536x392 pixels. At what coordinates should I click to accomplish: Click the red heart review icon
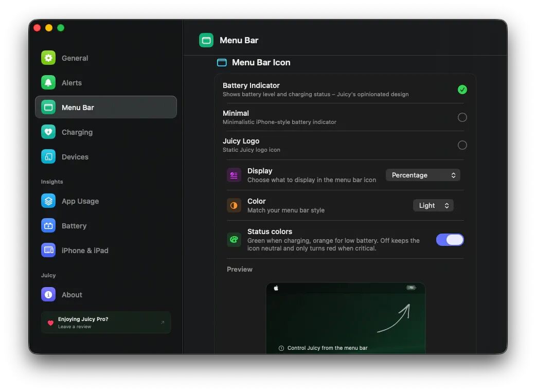tap(50, 323)
